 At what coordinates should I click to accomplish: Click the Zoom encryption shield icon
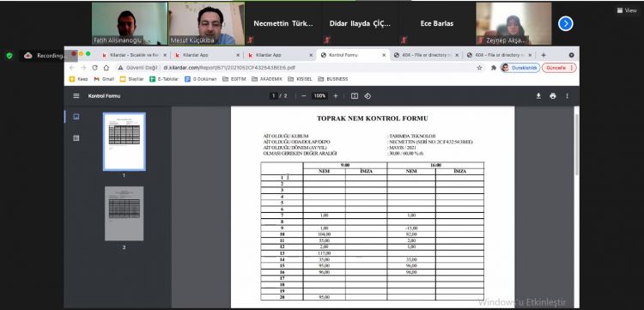pyautogui.click(x=9, y=56)
